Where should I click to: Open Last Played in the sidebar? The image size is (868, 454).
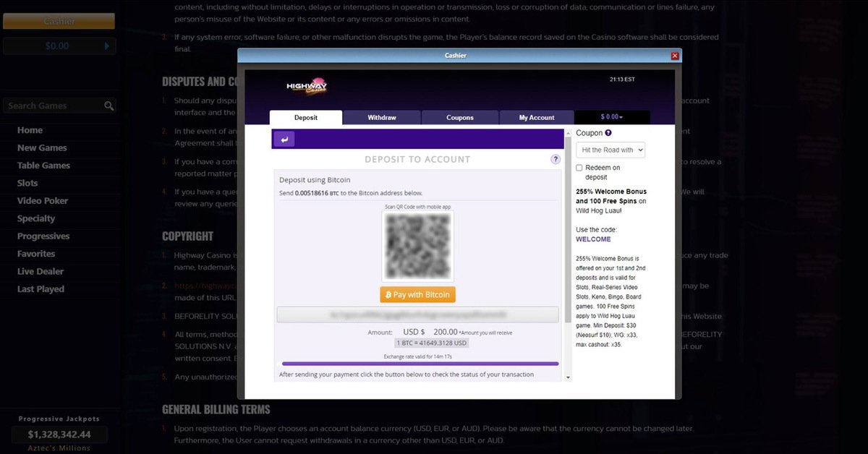[41, 289]
